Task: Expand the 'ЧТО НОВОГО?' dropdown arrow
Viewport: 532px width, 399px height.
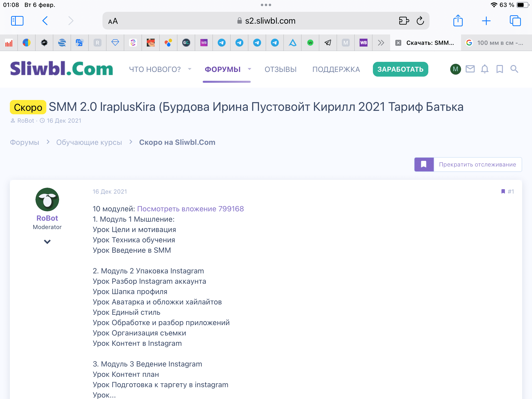Action: [190, 69]
